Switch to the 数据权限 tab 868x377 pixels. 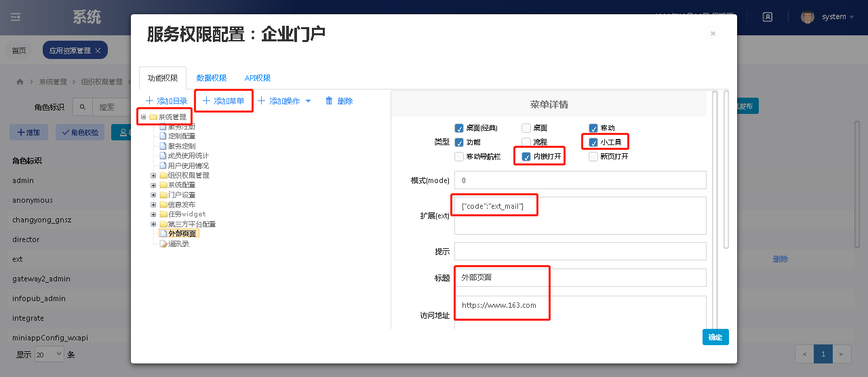tap(212, 78)
